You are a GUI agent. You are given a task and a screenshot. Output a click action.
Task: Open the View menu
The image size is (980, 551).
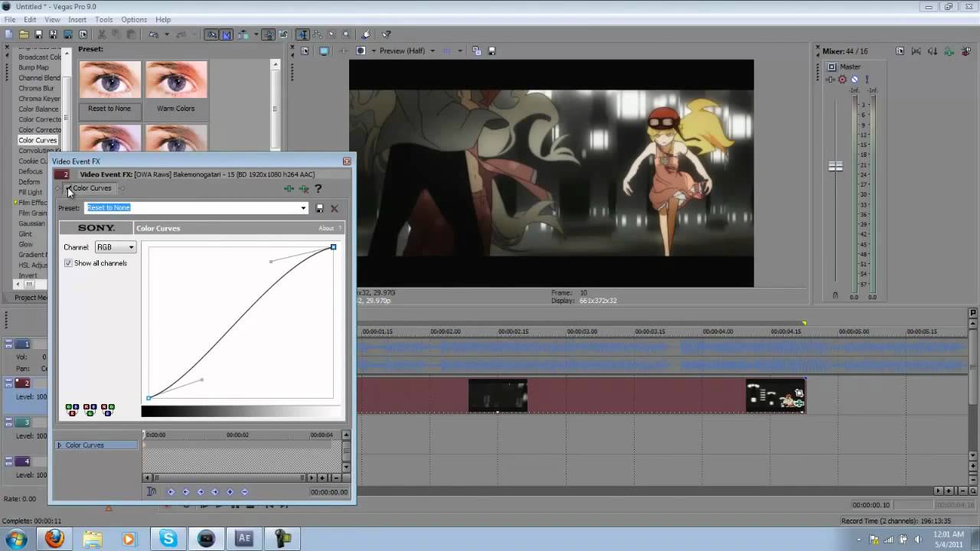point(52,19)
